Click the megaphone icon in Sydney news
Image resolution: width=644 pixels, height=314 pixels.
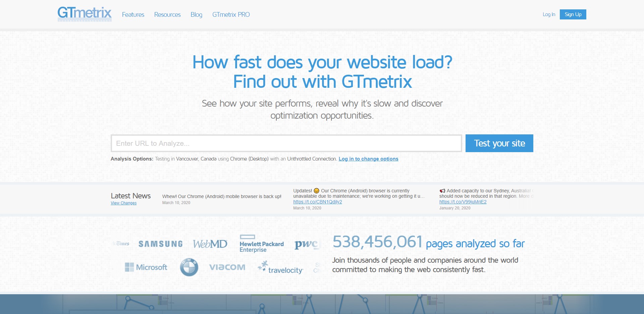442,191
